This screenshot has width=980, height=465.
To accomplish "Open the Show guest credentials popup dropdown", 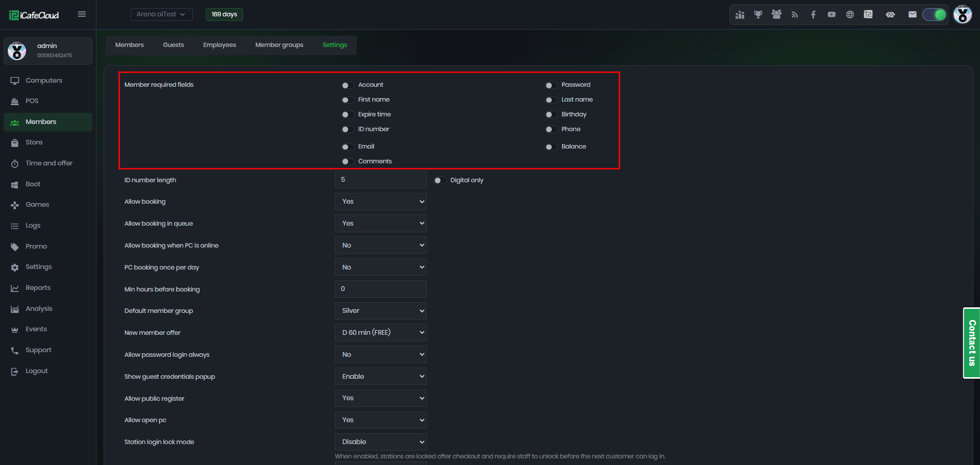I will 381,377.
